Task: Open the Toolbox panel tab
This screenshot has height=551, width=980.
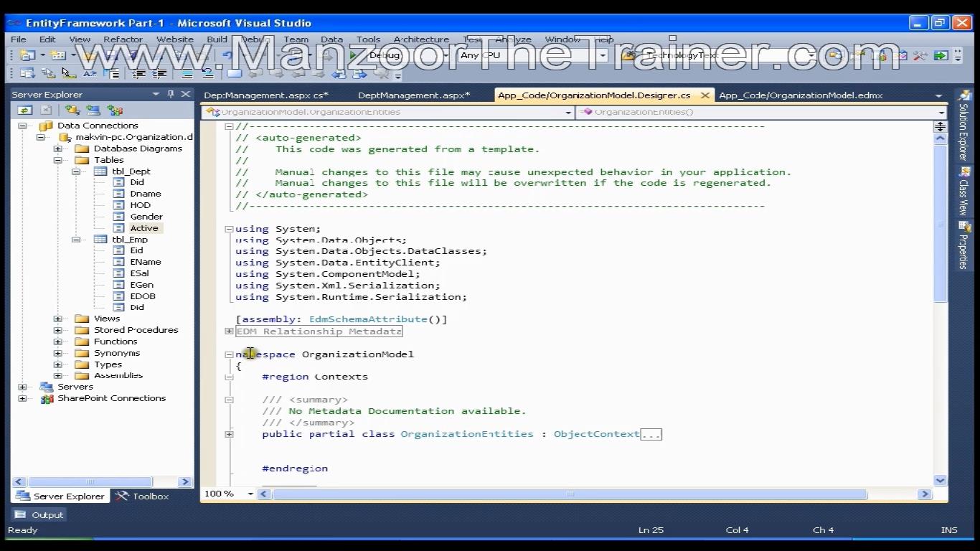Action: [x=142, y=496]
